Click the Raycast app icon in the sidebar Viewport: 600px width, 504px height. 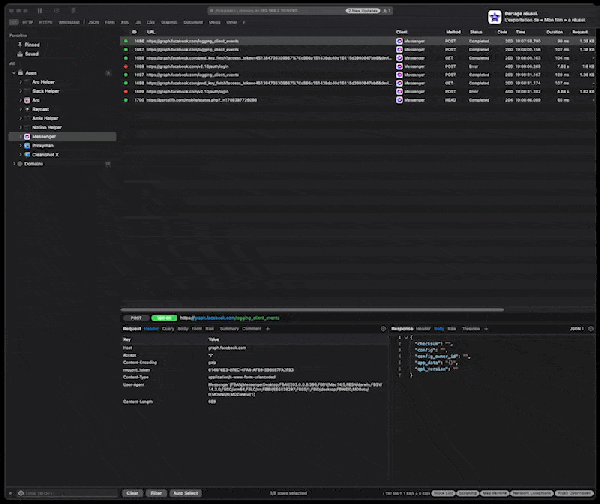tap(27, 109)
